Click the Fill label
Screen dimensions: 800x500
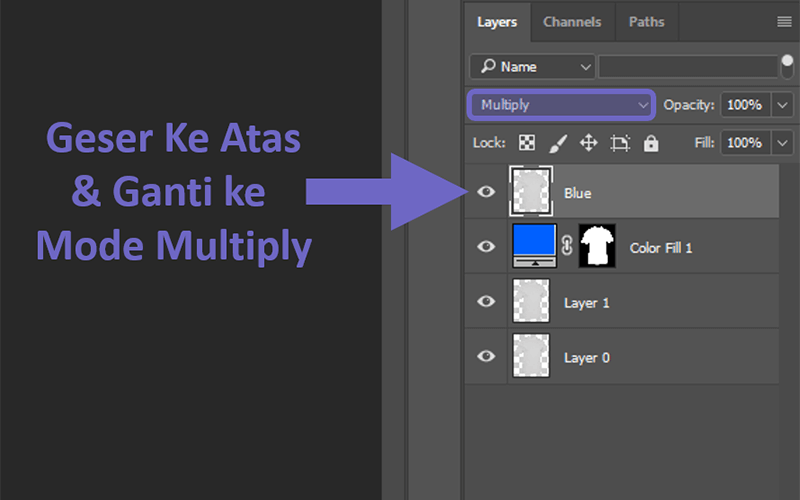[704, 143]
